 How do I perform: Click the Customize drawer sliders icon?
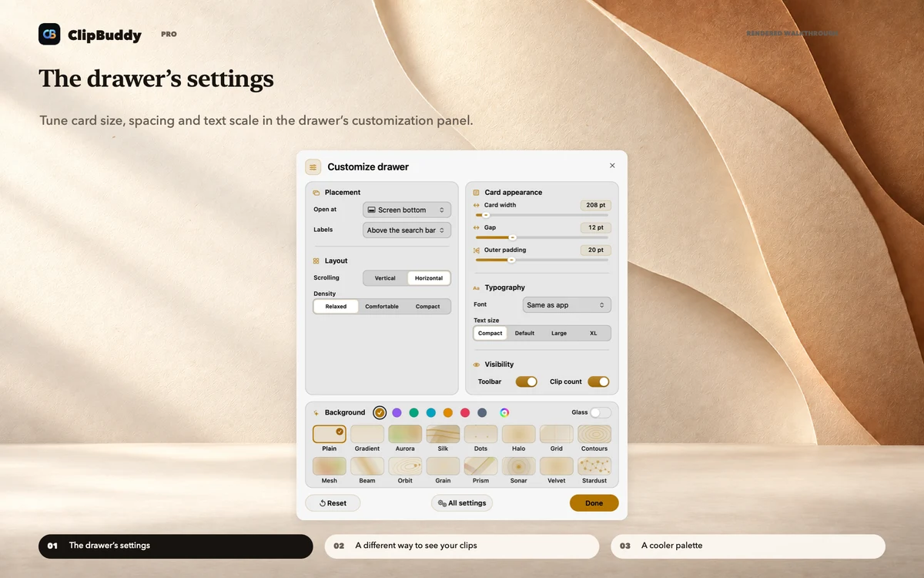[313, 166]
